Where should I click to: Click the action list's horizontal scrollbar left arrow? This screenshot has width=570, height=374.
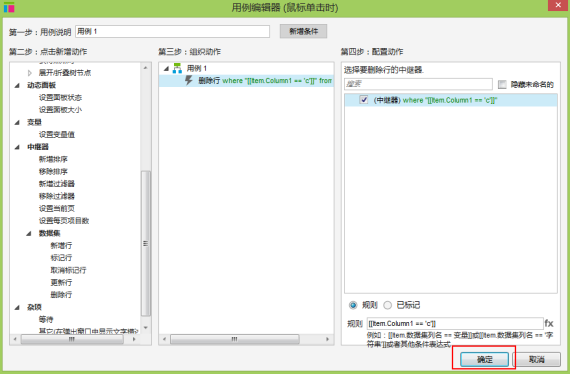point(15,339)
